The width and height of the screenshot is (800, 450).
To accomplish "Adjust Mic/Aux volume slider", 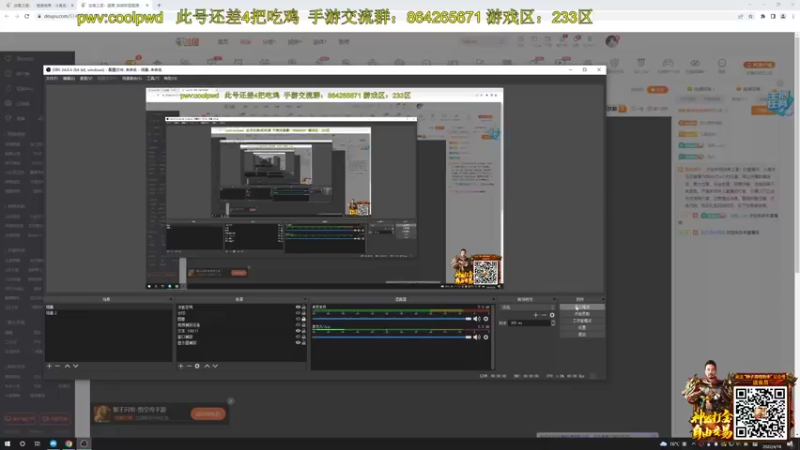I will click(x=391, y=337).
